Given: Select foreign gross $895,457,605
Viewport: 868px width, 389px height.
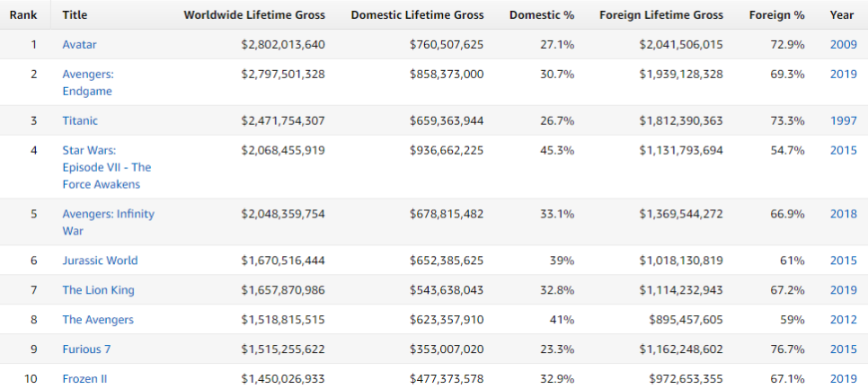Looking at the screenshot, I should 686,319.
